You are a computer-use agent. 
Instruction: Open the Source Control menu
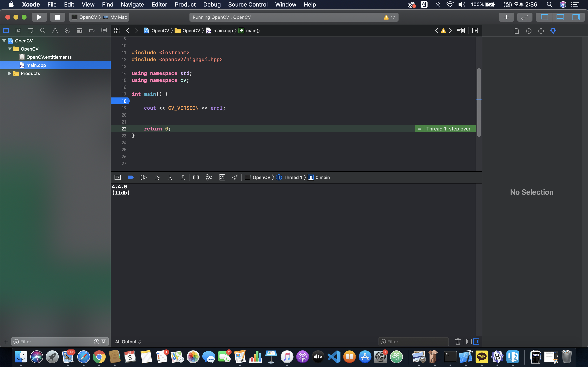point(248,5)
